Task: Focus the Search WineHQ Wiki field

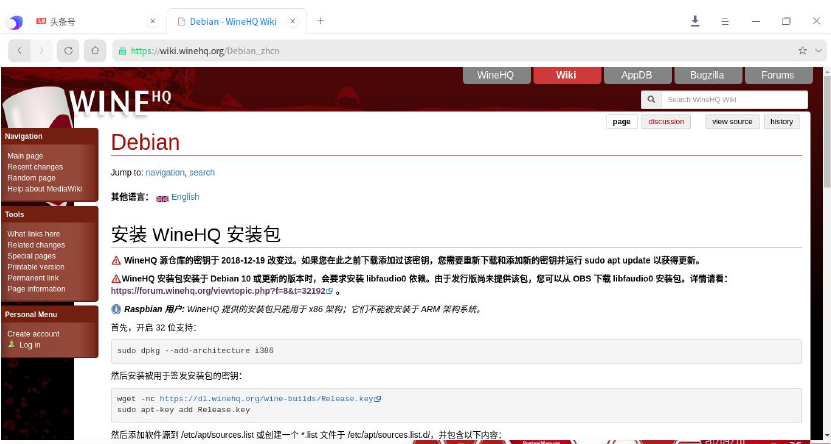Action: pyautogui.click(x=734, y=99)
